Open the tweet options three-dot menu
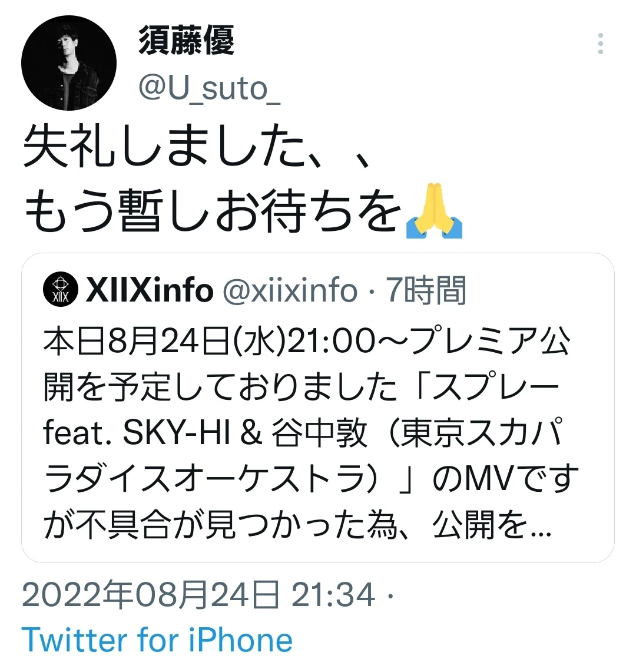Image resolution: width=636 pixels, height=672 pixels. (x=601, y=43)
